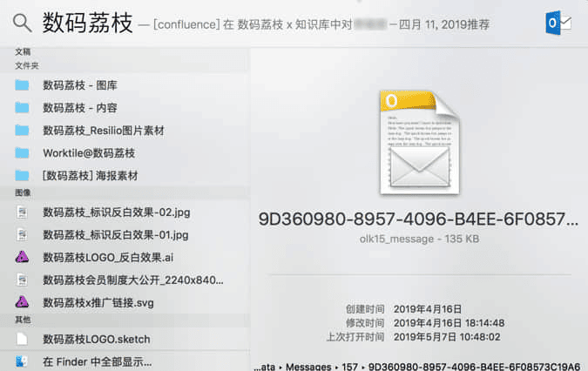Click the 其他 section header
This screenshot has width=588, height=371.
point(23,320)
